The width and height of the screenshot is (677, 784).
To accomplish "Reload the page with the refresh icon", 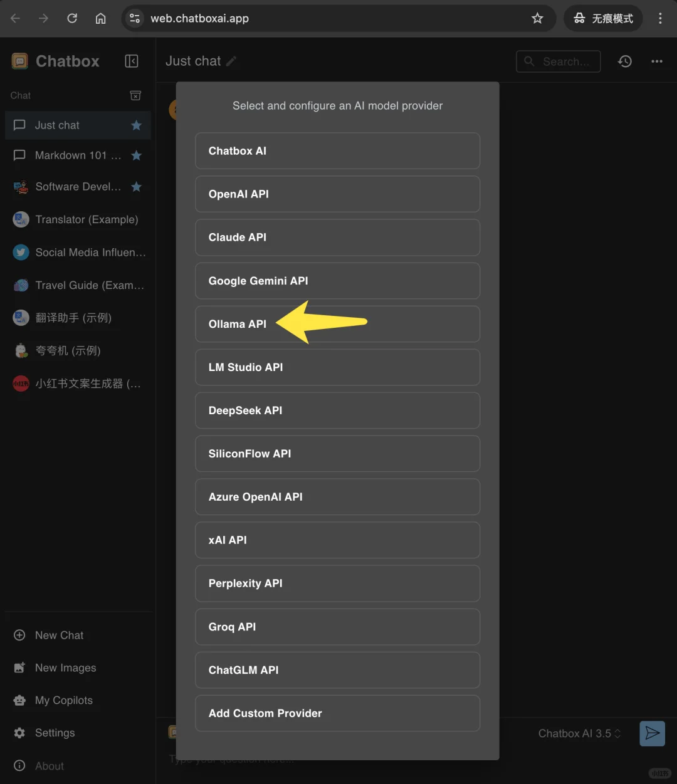I will click(x=71, y=18).
